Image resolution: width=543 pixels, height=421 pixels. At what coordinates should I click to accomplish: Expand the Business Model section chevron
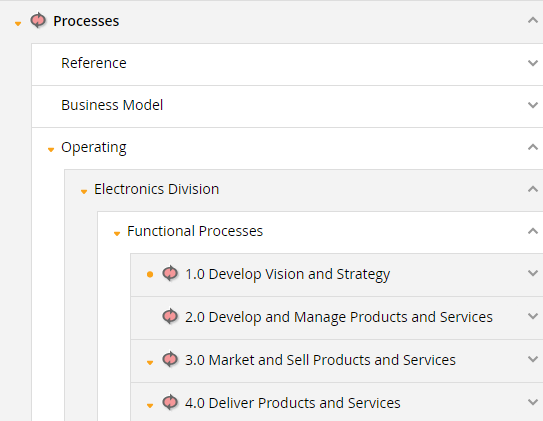click(x=533, y=105)
